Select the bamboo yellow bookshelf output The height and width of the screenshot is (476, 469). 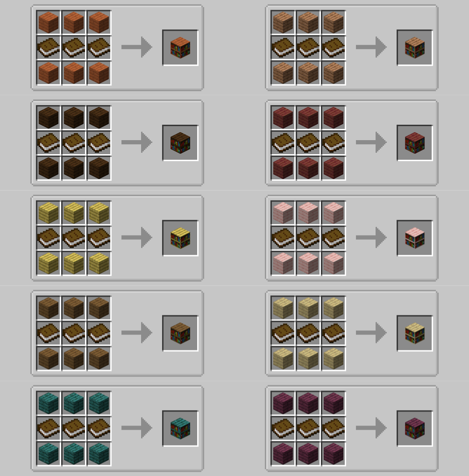click(x=180, y=238)
